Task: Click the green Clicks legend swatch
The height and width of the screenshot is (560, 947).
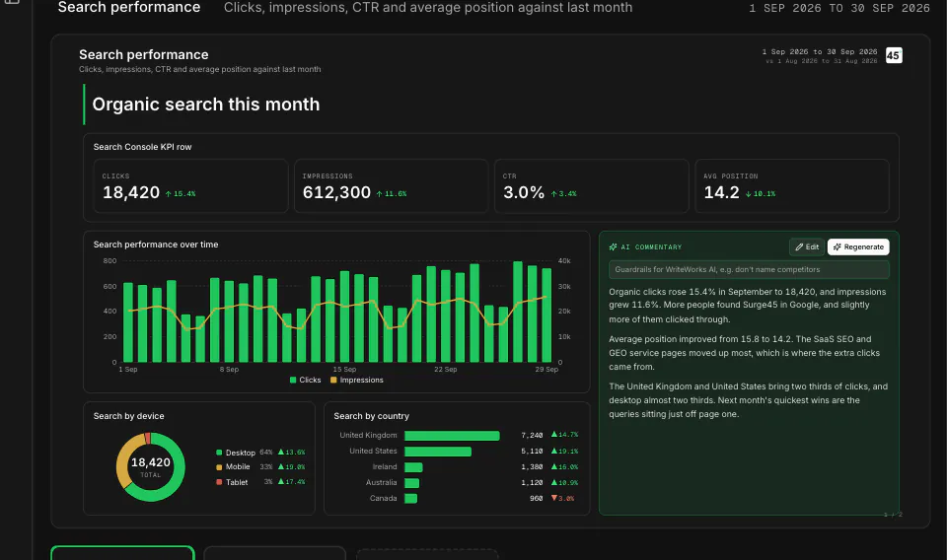Action: [293, 381]
